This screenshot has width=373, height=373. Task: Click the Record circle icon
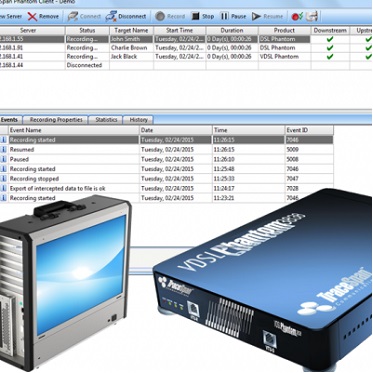pos(160,16)
